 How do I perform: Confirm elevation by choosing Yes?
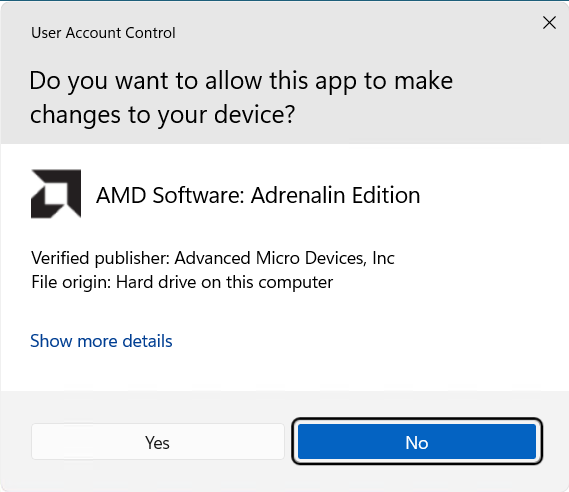157,442
